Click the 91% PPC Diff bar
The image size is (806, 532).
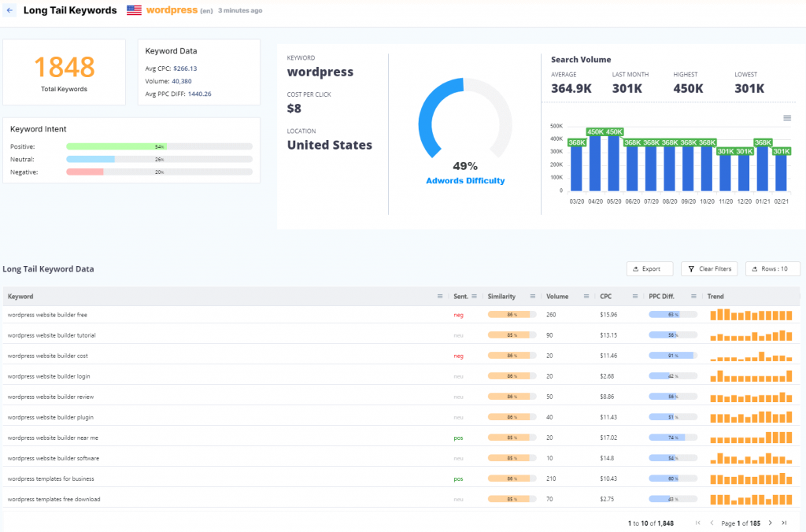click(x=673, y=356)
